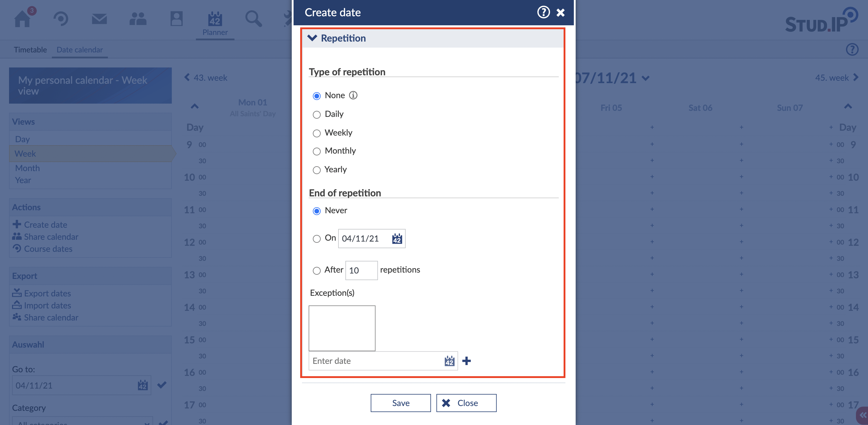Open the Messages envelope icon
Viewport: 868px width, 425px height.
click(99, 19)
